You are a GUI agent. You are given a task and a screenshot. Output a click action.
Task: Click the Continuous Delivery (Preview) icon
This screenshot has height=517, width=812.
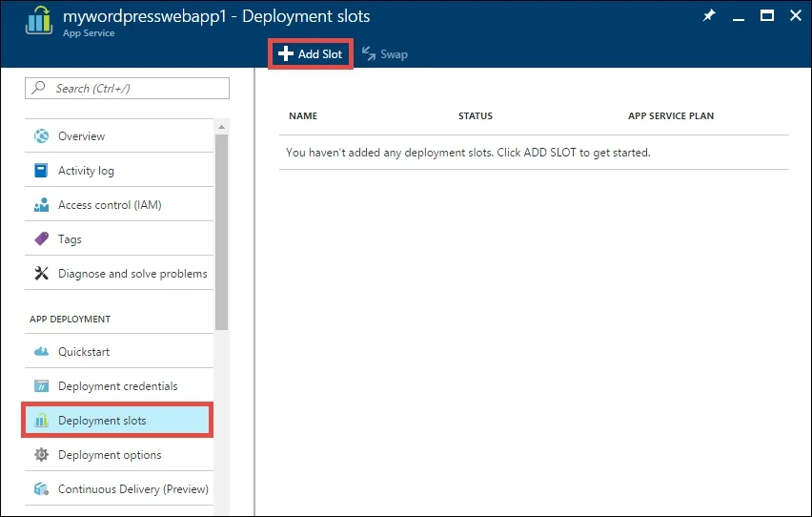41,489
